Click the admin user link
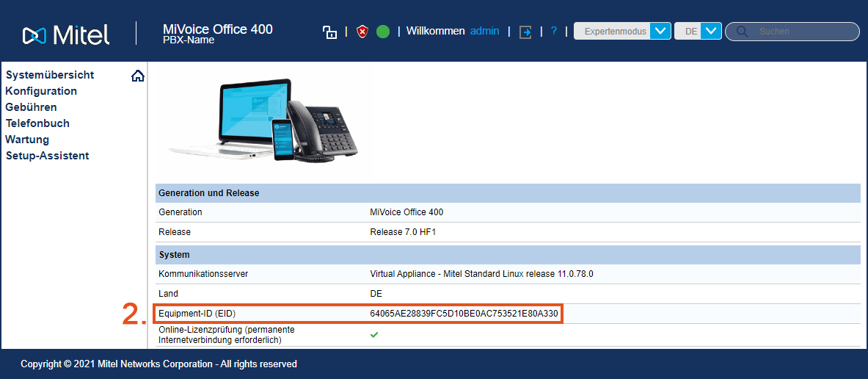 [x=484, y=31]
